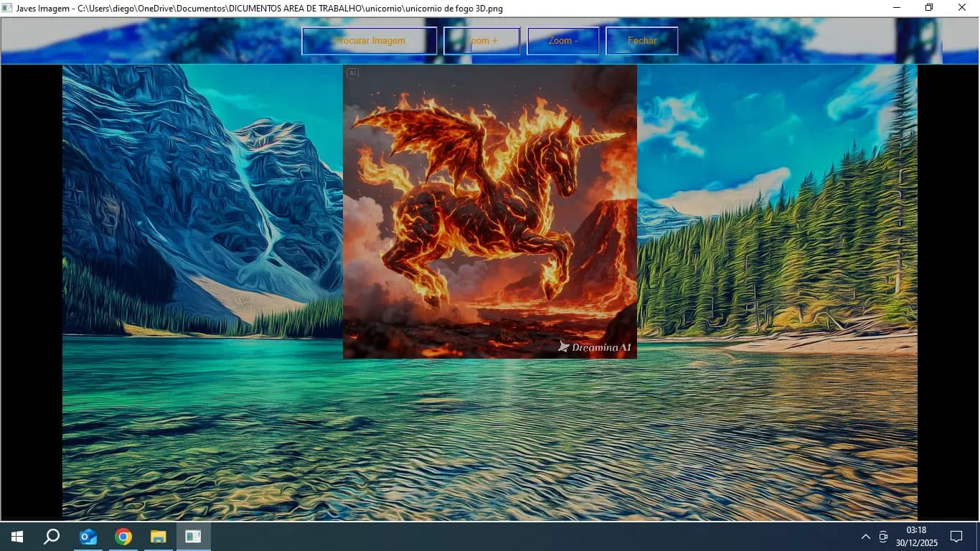Close the viewer using the Fechar button
980x551 pixels.
[642, 41]
